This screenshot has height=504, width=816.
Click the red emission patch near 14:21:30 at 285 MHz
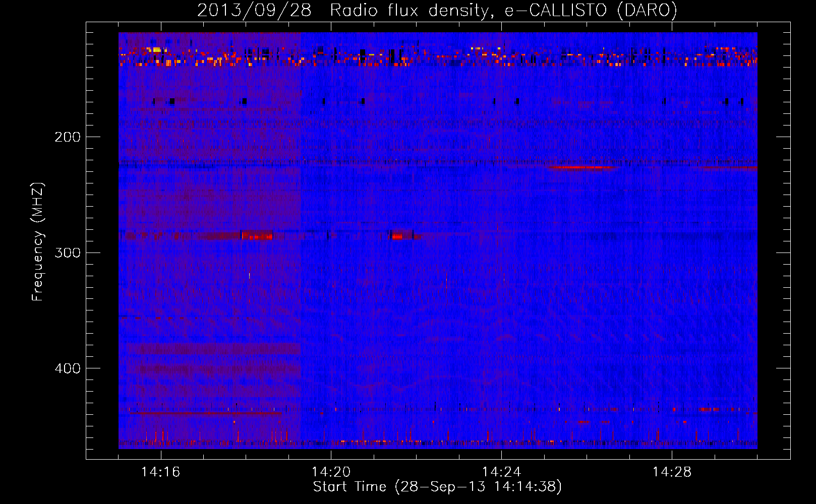point(397,235)
